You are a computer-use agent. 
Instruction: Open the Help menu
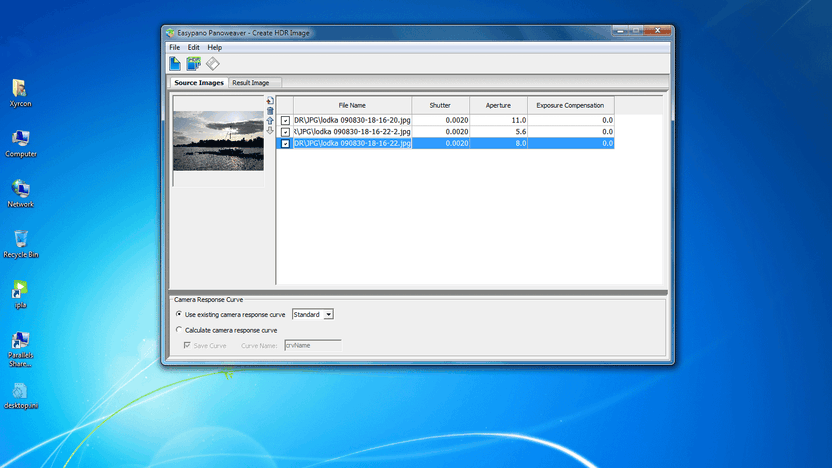[x=214, y=47]
